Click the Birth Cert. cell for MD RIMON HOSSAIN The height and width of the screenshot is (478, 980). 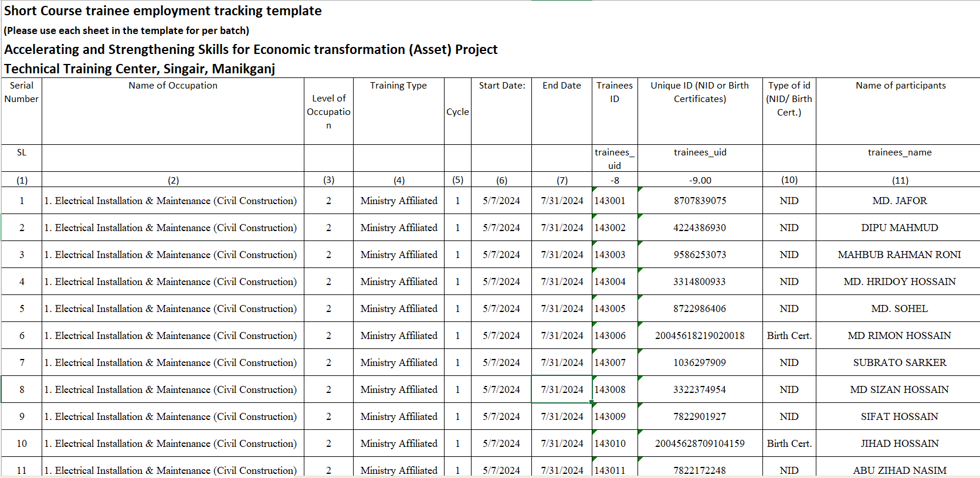tap(789, 335)
